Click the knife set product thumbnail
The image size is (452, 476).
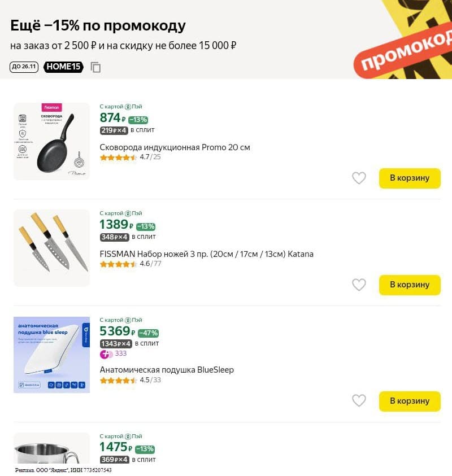pyautogui.click(x=51, y=248)
